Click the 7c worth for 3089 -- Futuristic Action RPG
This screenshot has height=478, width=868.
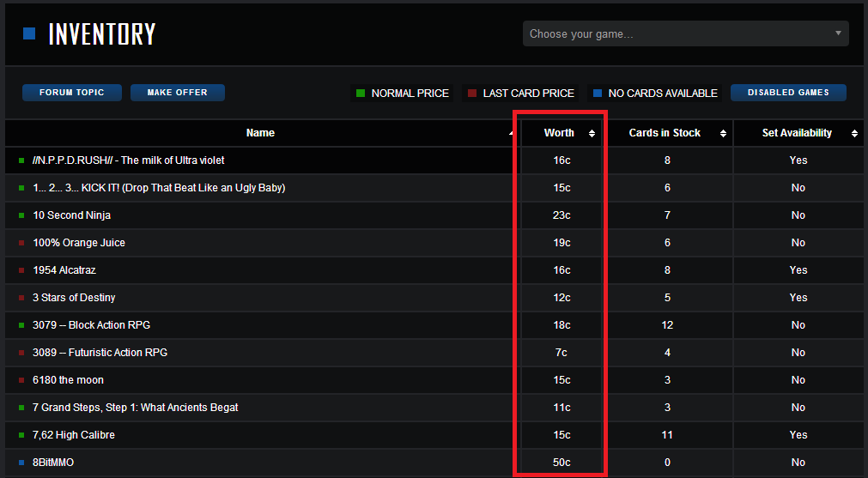tap(561, 353)
